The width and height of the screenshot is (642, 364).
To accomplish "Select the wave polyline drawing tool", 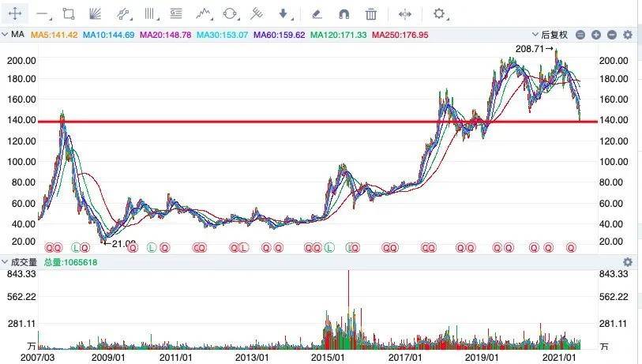I will pyautogui.click(x=204, y=14).
